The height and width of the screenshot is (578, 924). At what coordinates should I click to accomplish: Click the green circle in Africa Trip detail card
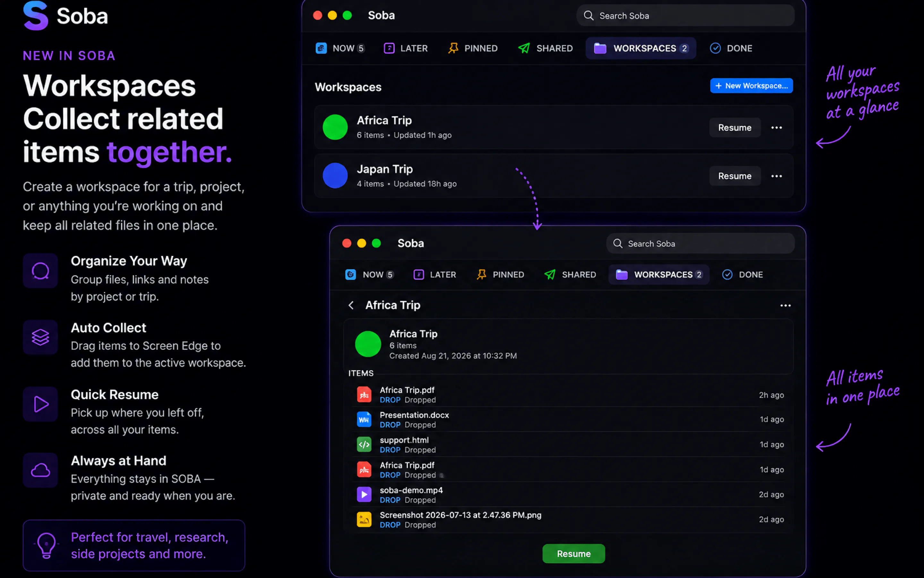pos(368,344)
